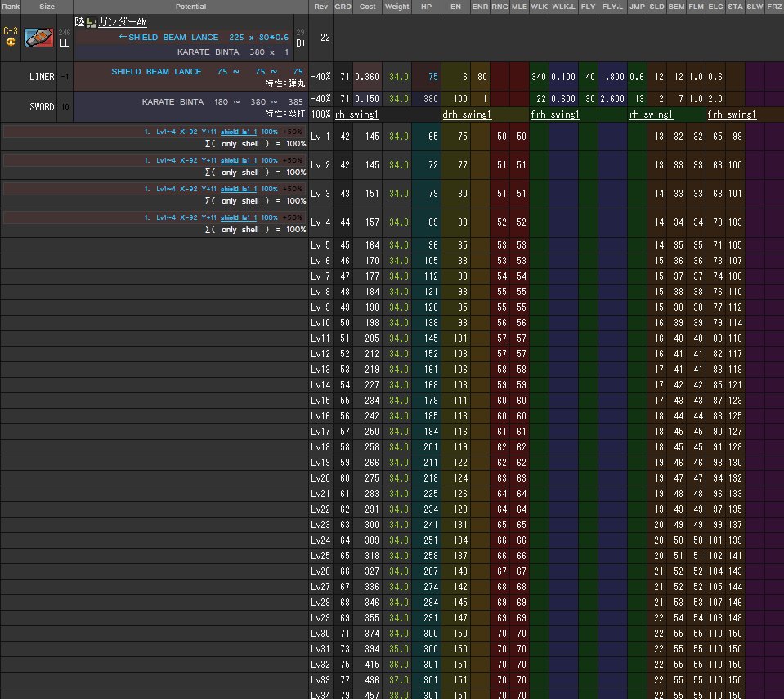
Task: Click the Lv 5 row label
Action: [320, 245]
